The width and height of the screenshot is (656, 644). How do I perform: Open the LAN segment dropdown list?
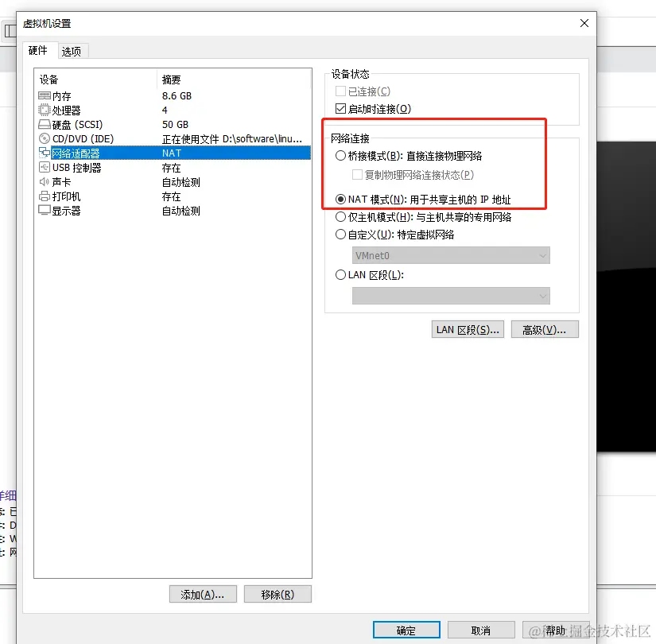coord(451,296)
